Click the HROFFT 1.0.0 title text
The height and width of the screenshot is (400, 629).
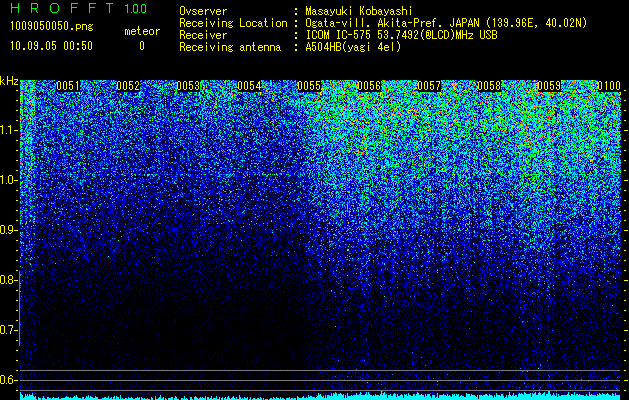tap(79, 8)
